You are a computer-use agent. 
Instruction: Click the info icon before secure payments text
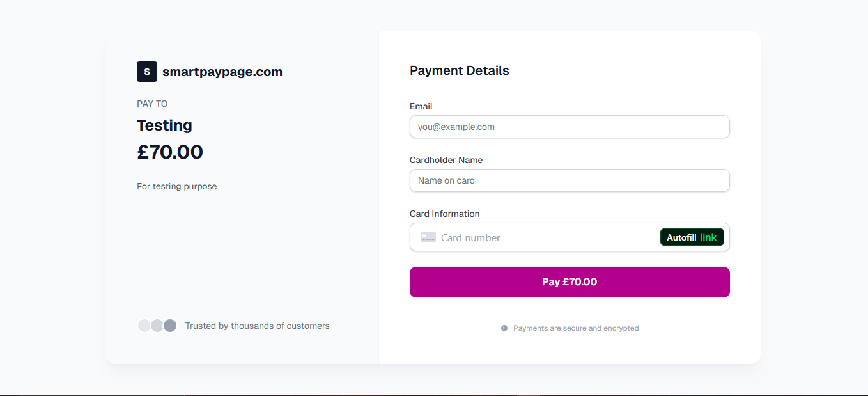tap(504, 328)
